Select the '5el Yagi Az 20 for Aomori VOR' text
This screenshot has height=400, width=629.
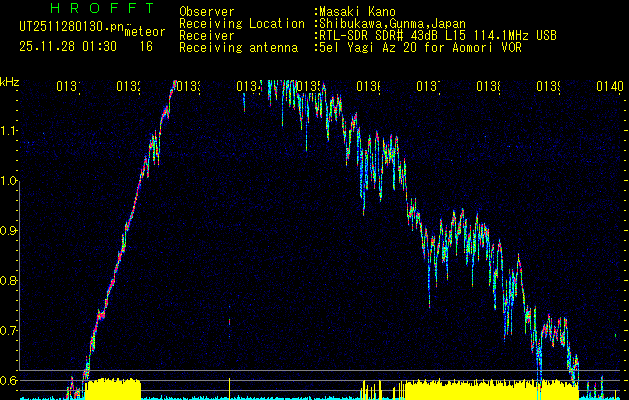[x=420, y=48]
